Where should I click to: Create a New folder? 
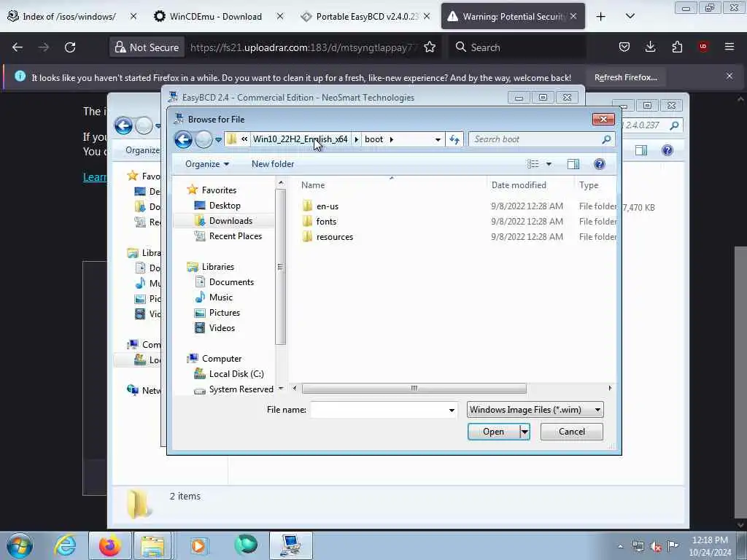273,164
